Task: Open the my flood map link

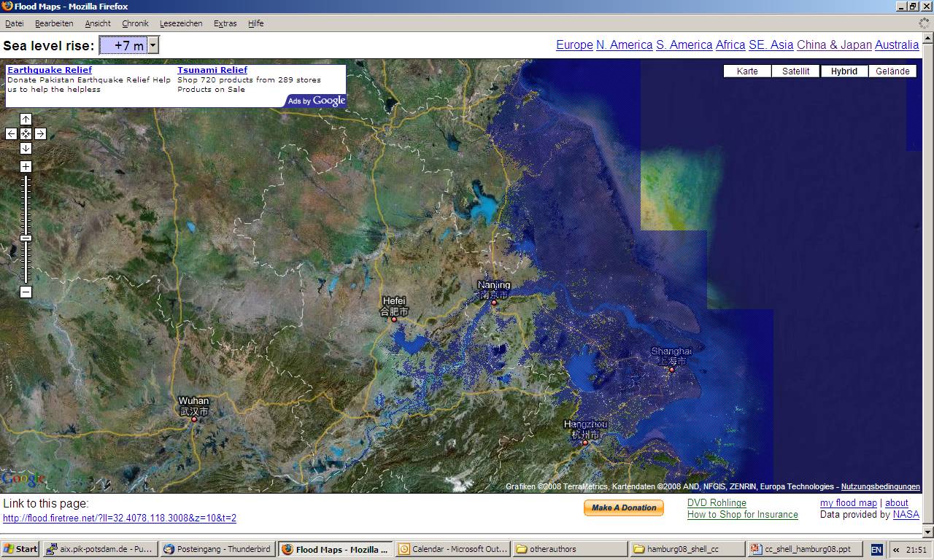Action: tap(849, 503)
